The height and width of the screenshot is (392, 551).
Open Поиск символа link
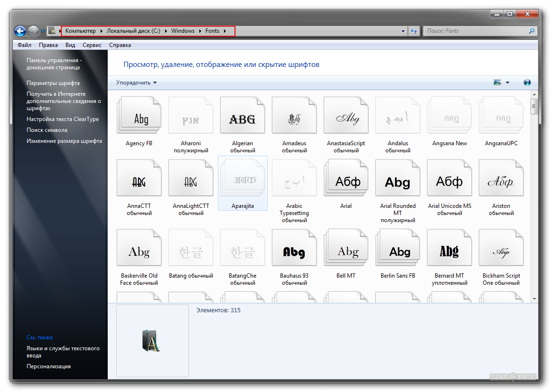coord(47,130)
